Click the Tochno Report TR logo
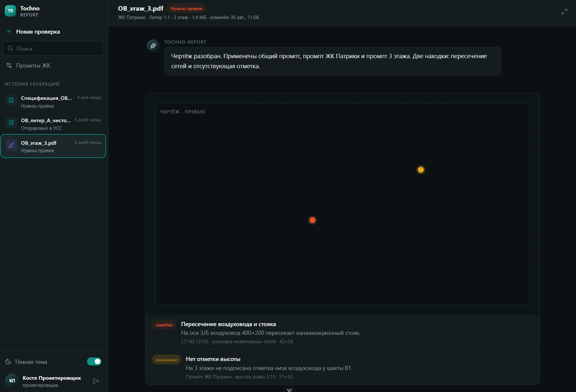576x392 pixels. click(x=10, y=11)
